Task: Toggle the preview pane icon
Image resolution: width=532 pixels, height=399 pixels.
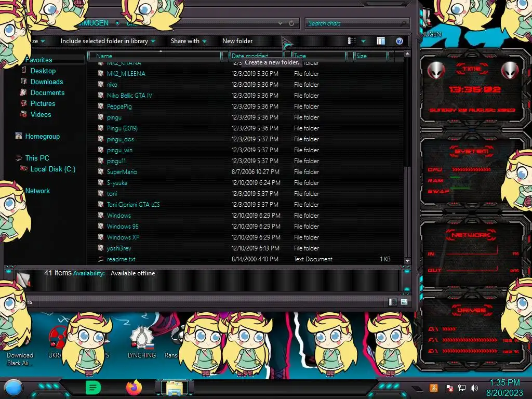Action: click(381, 41)
